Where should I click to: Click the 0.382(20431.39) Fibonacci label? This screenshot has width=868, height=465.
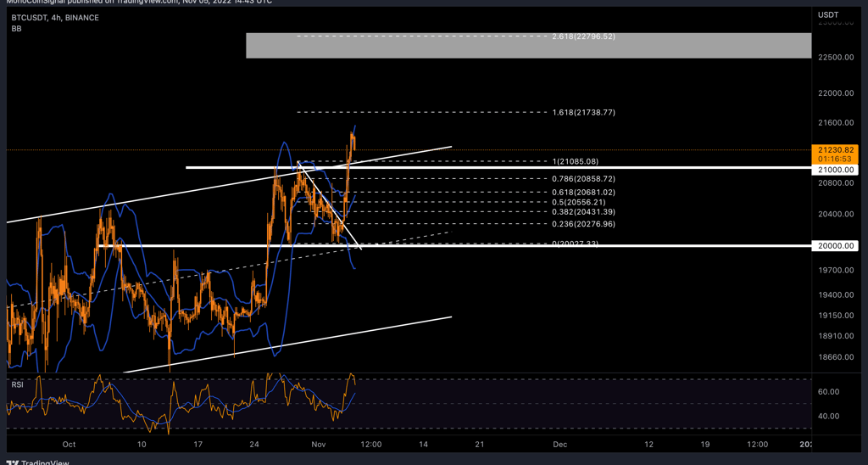(583, 212)
